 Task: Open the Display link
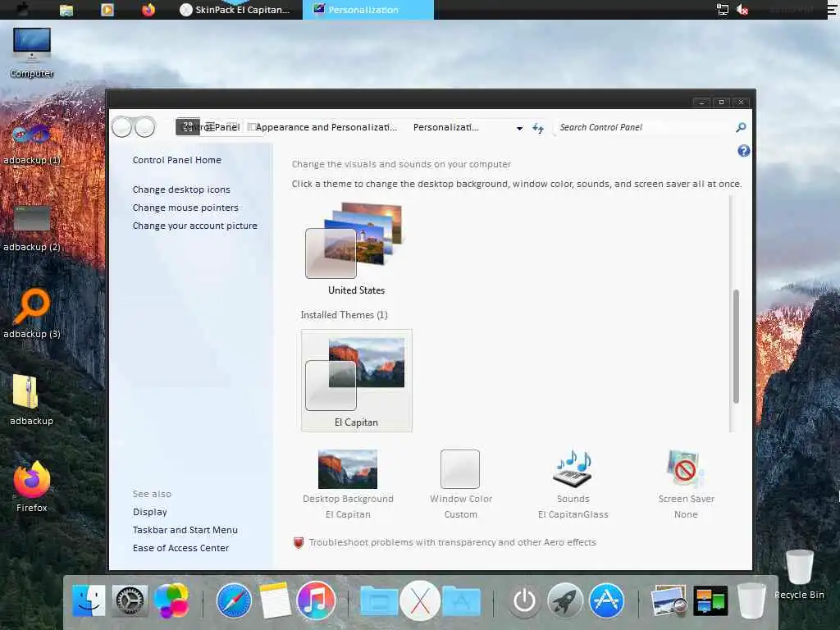click(150, 512)
